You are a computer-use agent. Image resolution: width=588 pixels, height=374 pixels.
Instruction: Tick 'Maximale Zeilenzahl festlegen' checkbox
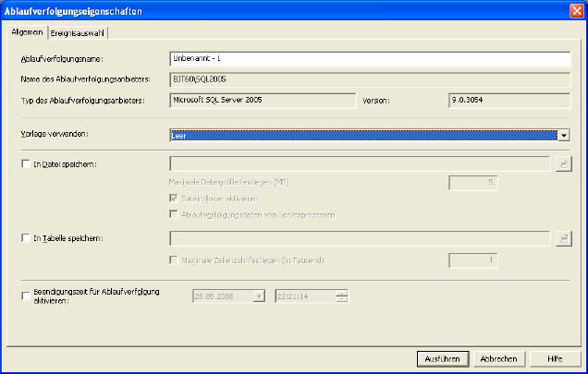pyautogui.click(x=175, y=259)
